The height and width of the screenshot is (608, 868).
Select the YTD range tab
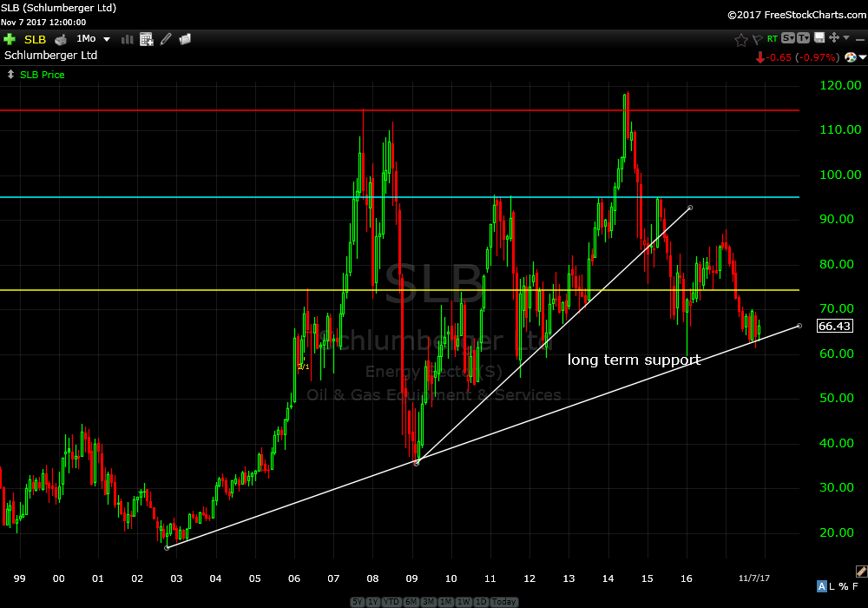[x=393, y=602]
